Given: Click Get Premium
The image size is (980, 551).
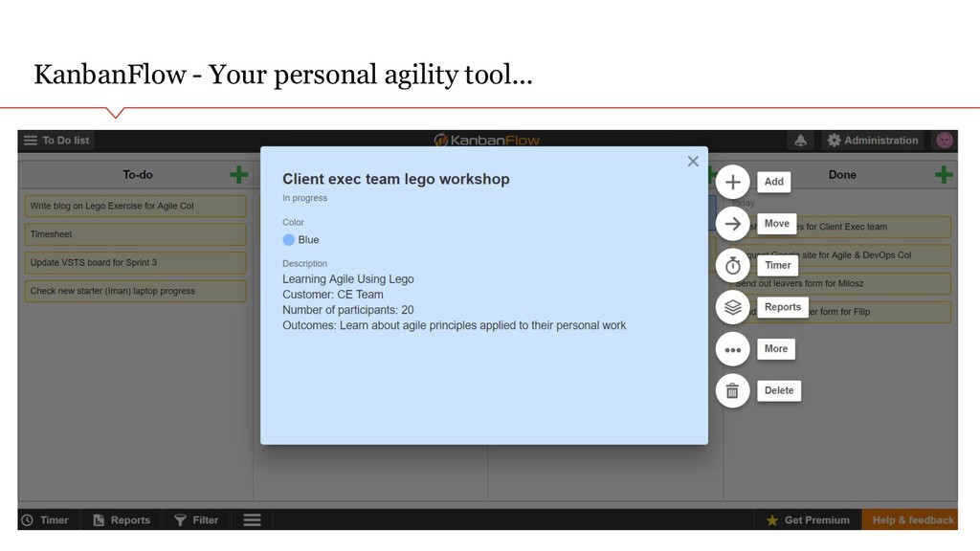Looking at the screenshot, I should pos(808,519).
